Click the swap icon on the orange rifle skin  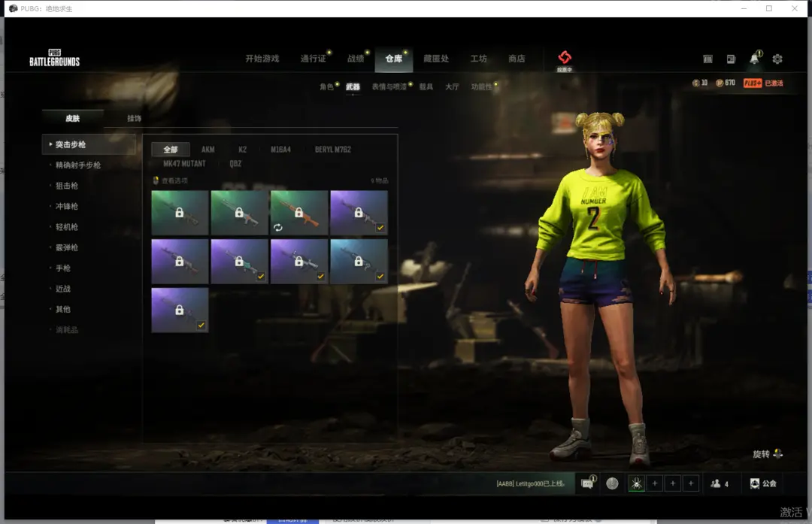click(278, 227)
